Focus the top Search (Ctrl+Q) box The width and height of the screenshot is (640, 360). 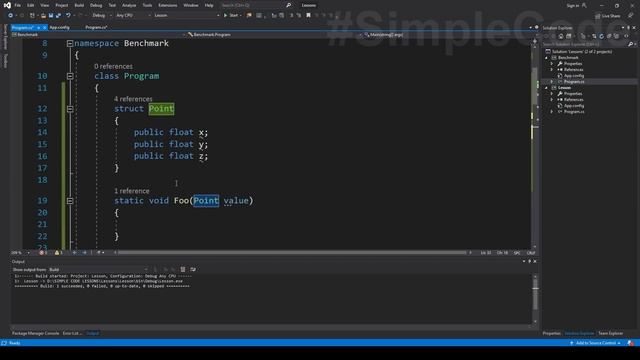[x=255, y=5]
